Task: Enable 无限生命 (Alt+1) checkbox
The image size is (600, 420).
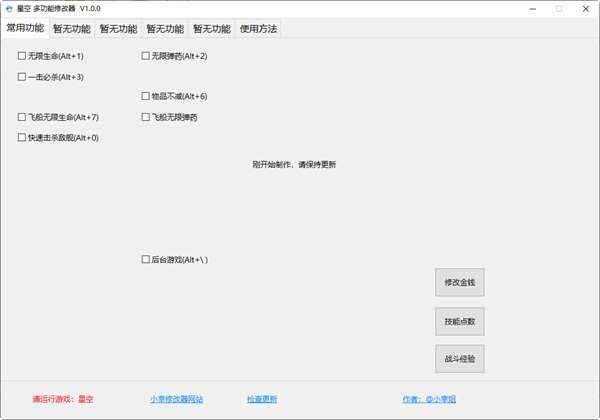Action: (x=22, y=56)
